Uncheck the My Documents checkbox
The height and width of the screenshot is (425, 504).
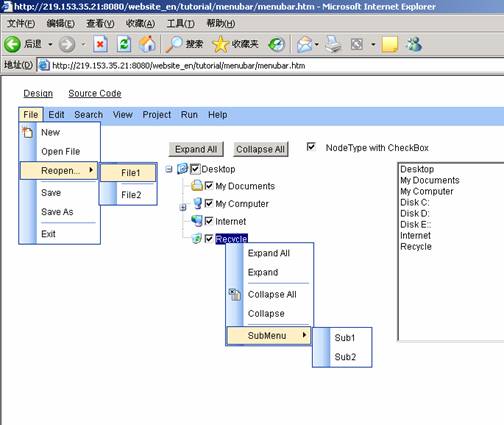coord(209,186)
